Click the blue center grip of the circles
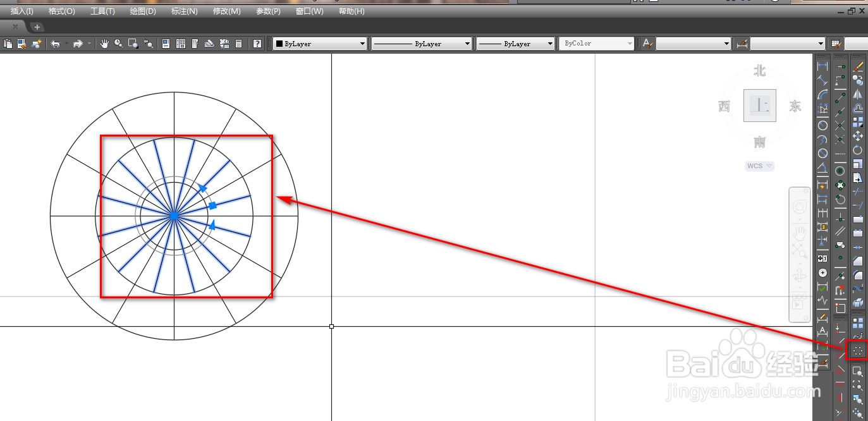The width and height of the screenshot is (868, 421). click(174, 216)
